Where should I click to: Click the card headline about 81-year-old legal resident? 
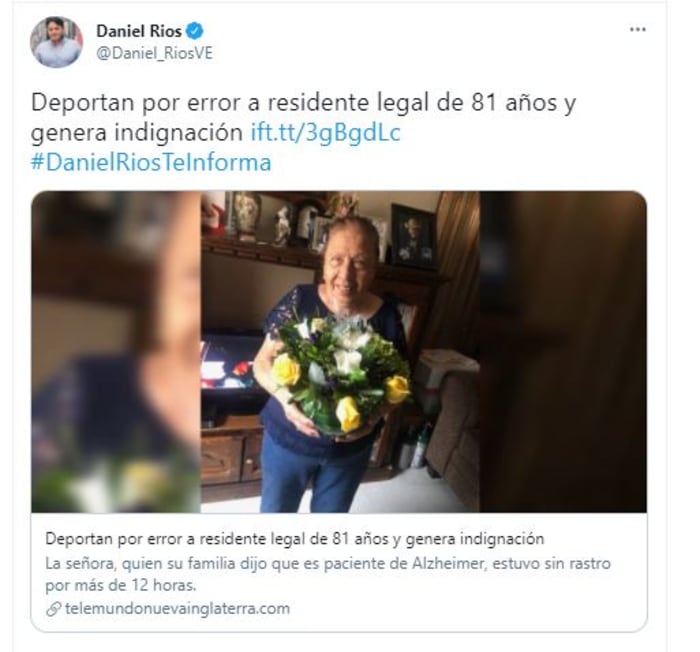tap(295, 539)
